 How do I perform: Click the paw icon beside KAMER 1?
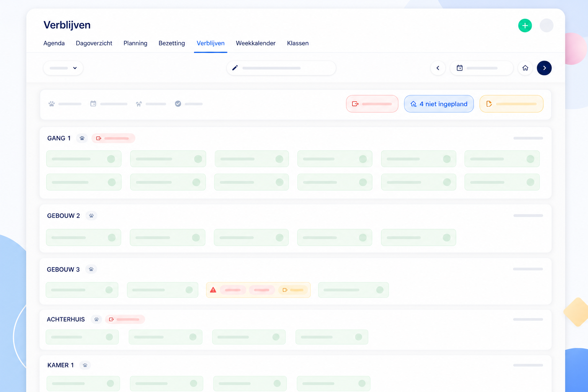pyautogui.click(x=85, y=365)
